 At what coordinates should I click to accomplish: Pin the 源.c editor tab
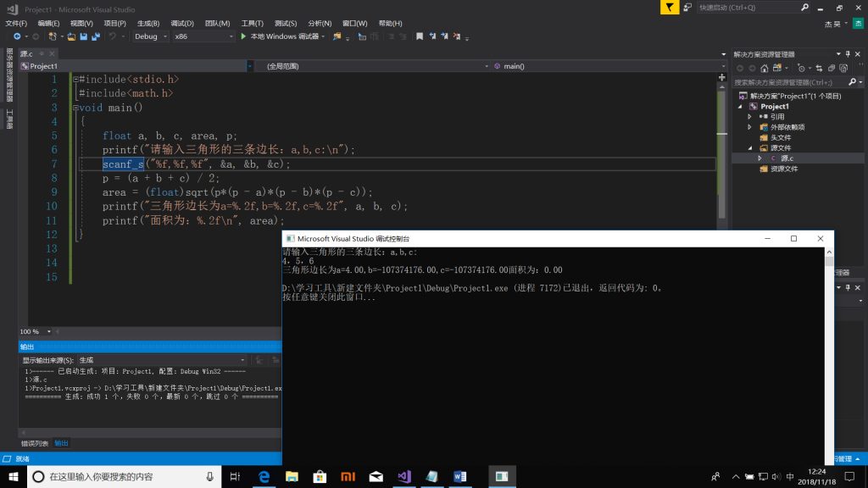tap(42, 53)
